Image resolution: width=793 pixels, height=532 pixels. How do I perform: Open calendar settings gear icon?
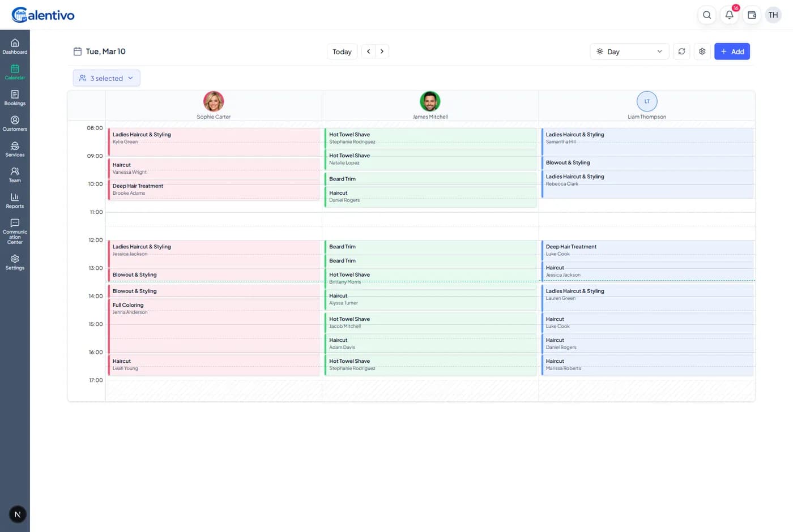tap(702, 52)
